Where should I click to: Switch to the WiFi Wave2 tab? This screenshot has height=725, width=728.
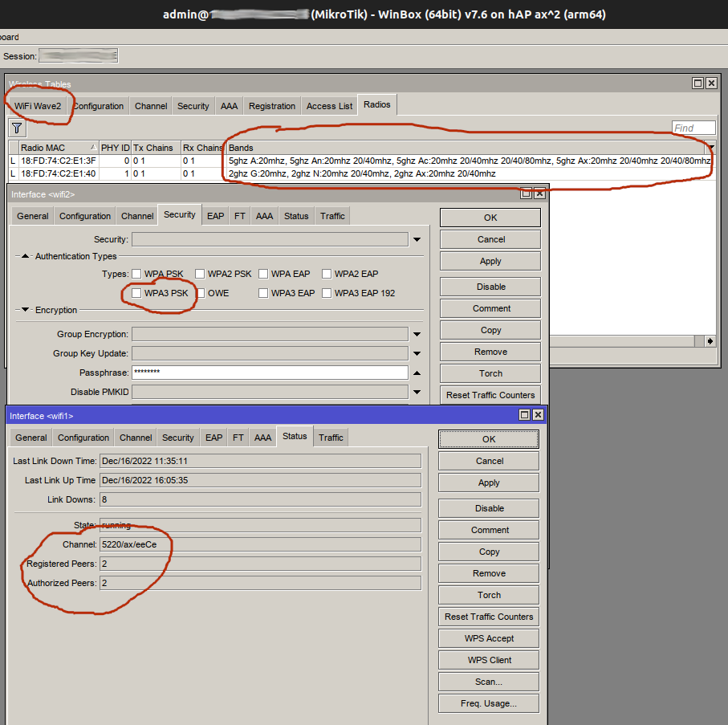[x=38, y=106]
